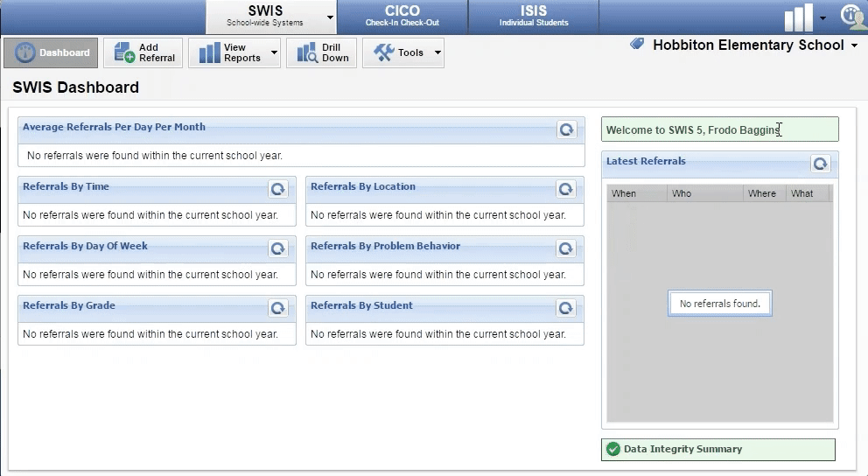Expand the SWIS tab dropdown arrow

point(330,17)
